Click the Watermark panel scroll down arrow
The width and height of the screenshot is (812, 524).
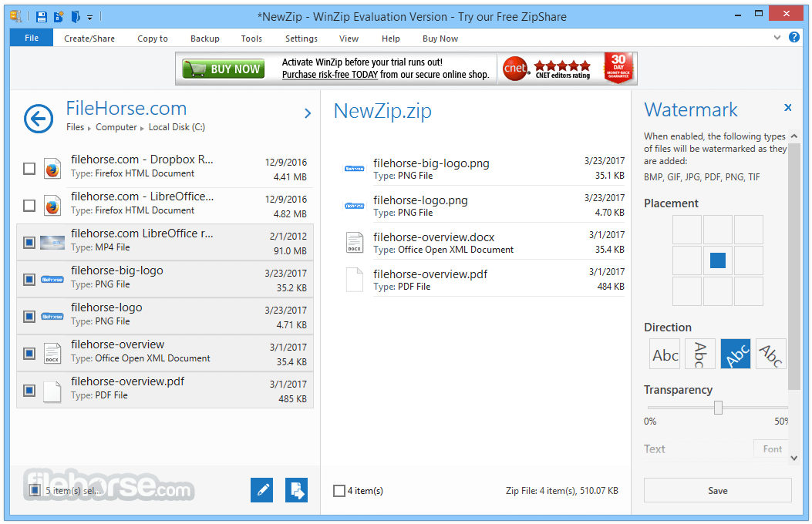pos(793,458)
